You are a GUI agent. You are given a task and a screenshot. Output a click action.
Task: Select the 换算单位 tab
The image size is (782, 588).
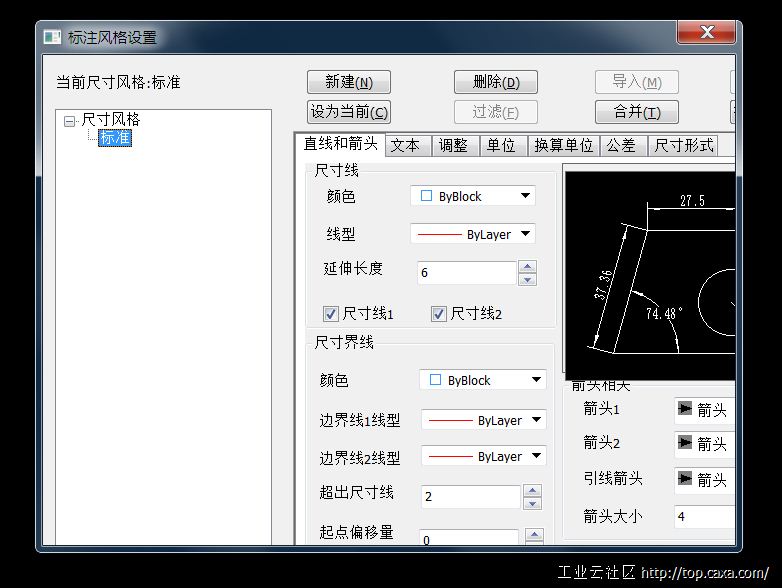563,146
